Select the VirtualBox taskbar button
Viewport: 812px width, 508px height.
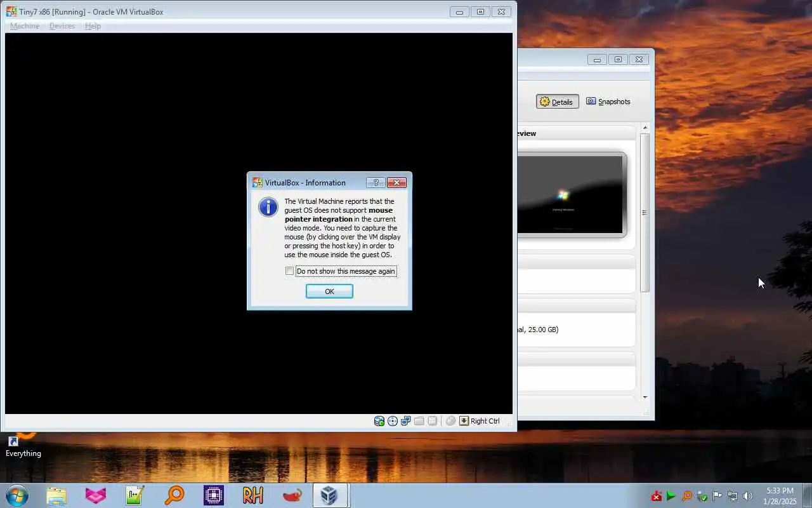point(330,495)
